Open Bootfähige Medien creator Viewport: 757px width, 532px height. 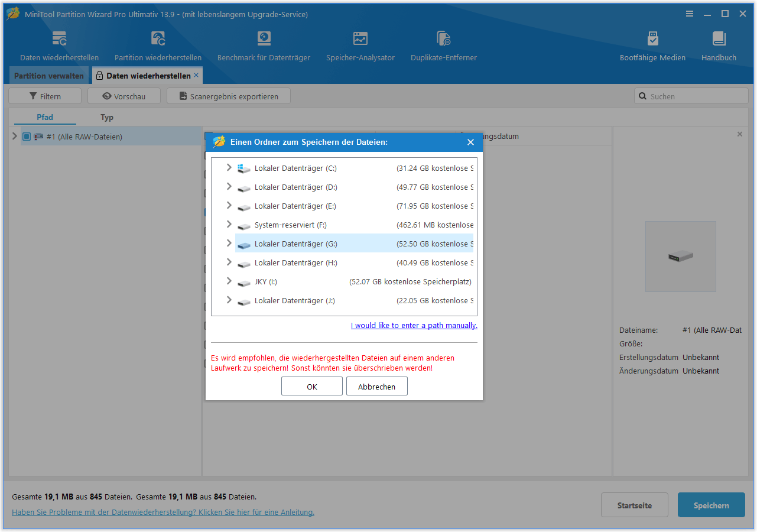(652, 46)
